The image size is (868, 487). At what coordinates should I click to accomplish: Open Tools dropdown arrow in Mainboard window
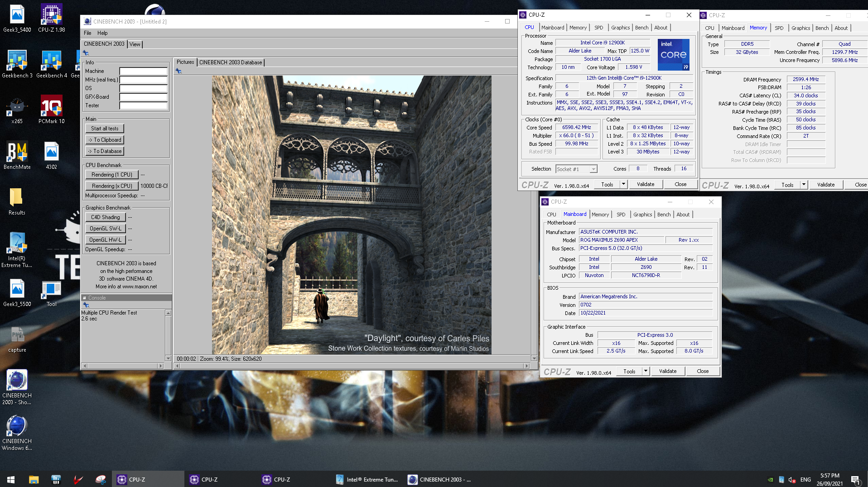[x=646, y=371]
